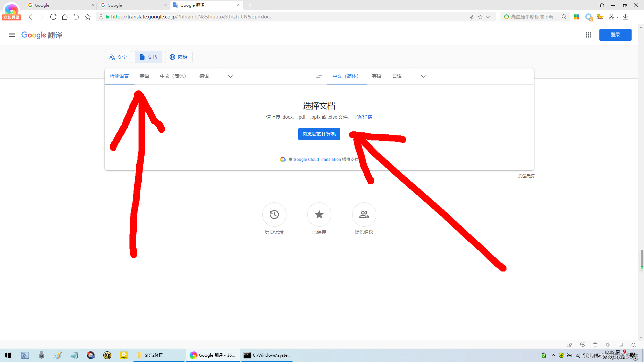Expand the target language list chevron

tap(423, 76)
